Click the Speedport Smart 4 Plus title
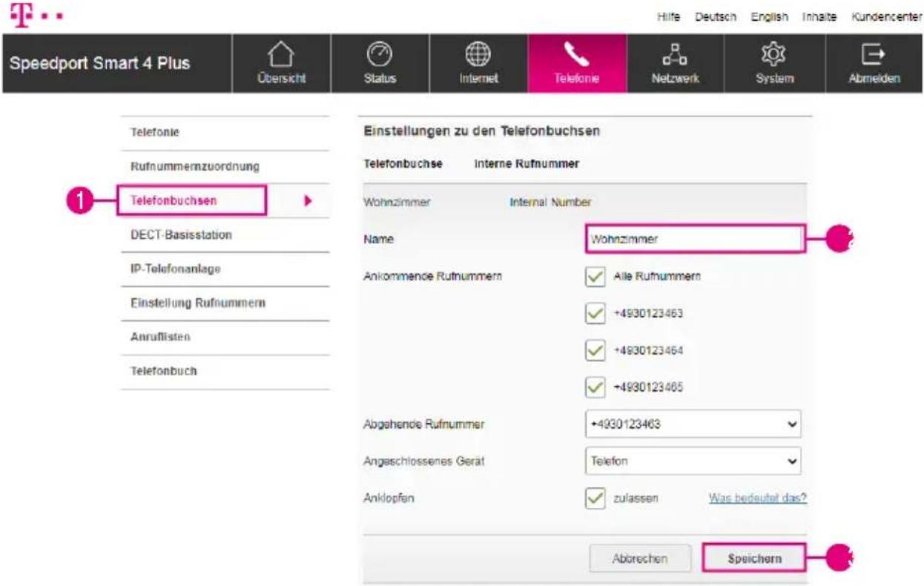The height and width of the screenshot is (586, 924). pos(99,63)
